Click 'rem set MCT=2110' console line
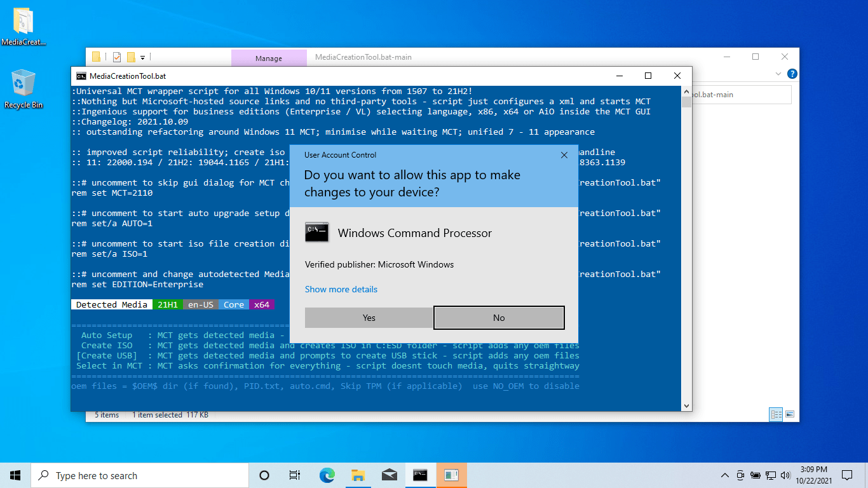The height and width of the screenshot is (488, 868). tap(112, 193)
